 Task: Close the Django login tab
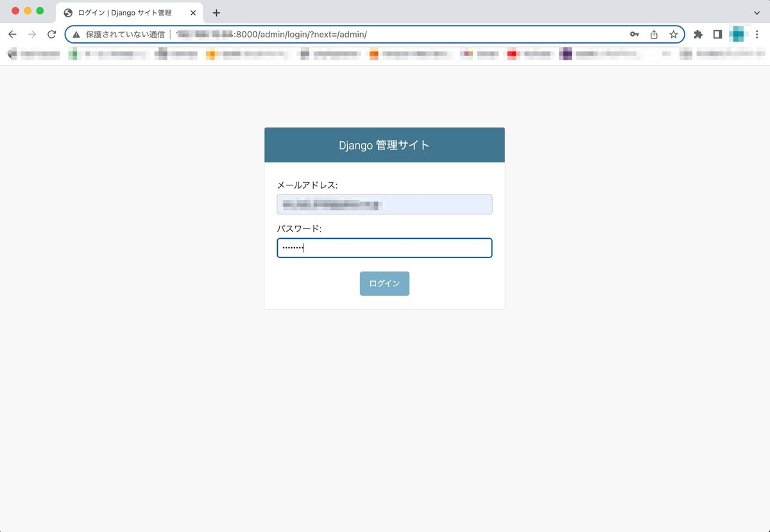coord(193,13)
